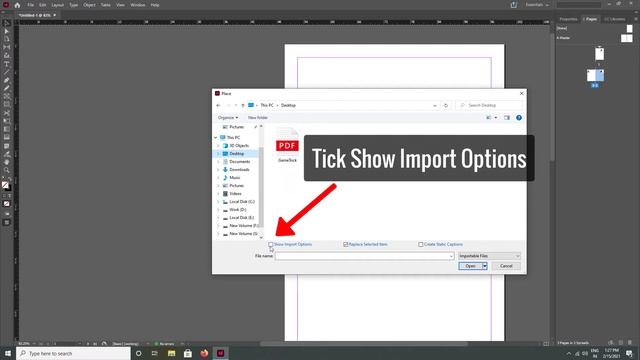Select page 1 thumbnail in Pages panel
The width and height of the screenshot is (640, 360).
click(599, 53)
